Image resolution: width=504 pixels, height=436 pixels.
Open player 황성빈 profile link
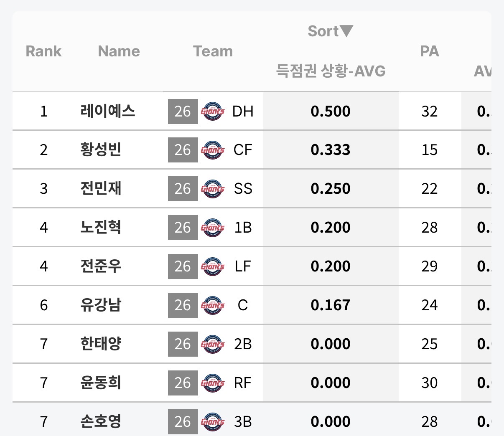coord(101,150)
